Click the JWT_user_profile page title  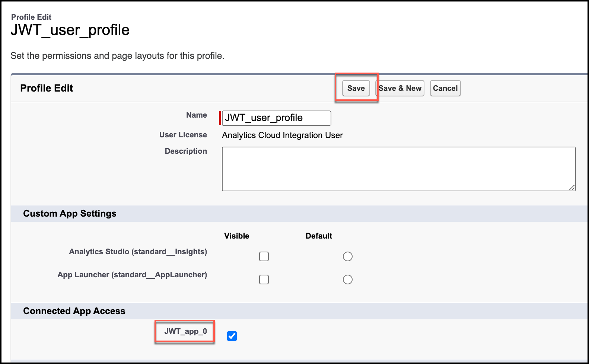click(x=70, y=30)
